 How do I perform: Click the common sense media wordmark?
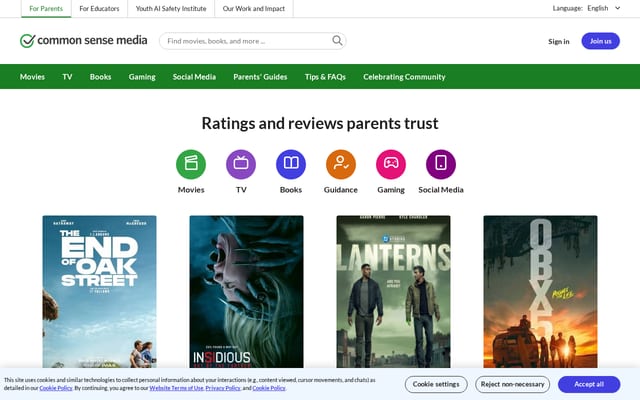click(x=92, y=40)
